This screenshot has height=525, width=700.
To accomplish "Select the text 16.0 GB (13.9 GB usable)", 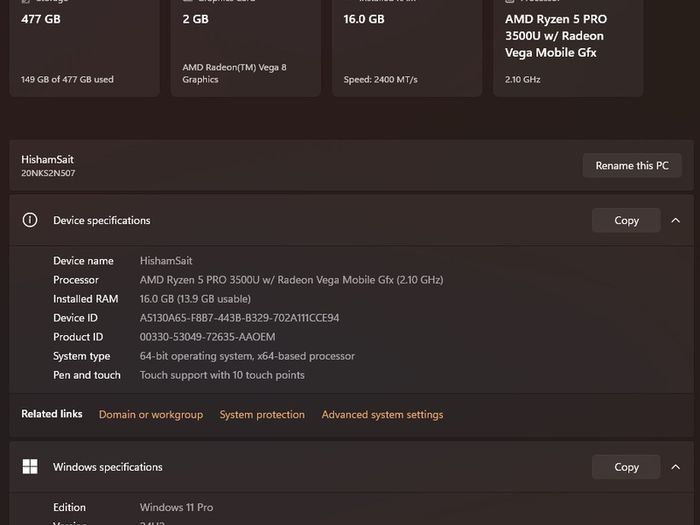I will [x=195, y=299].
